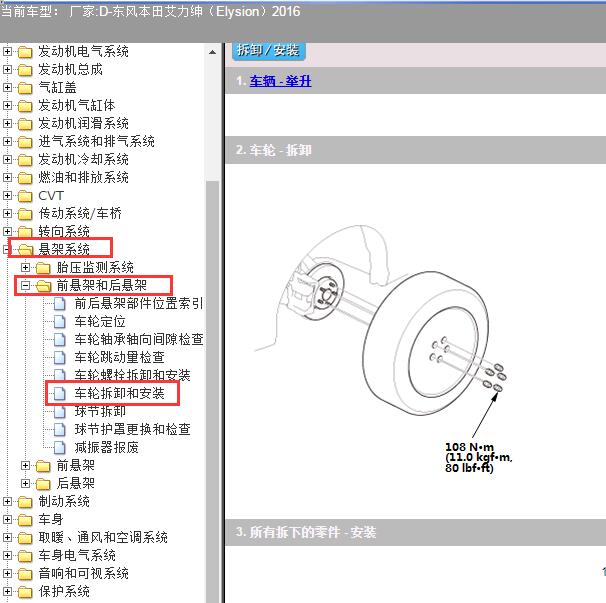
Task: Click the tree scrollbar up arrow
Action: pos(212,52)
